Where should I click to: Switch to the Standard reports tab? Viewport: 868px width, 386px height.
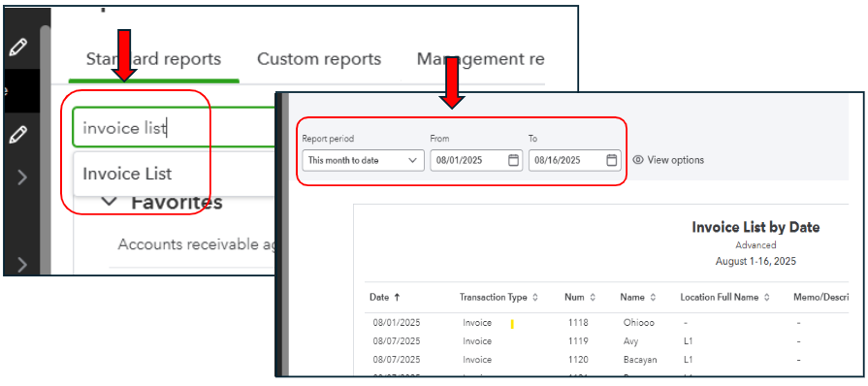(153, 59)
